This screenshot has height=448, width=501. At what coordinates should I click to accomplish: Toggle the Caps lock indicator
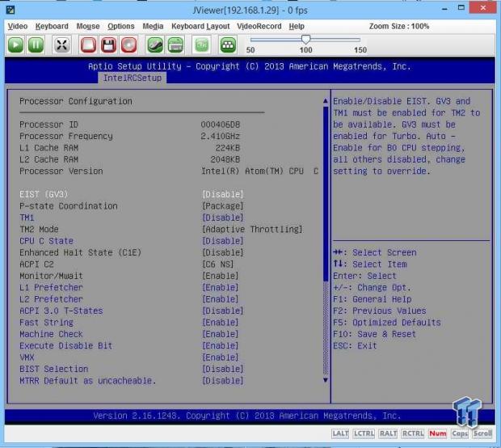click(x=460, y=433)
